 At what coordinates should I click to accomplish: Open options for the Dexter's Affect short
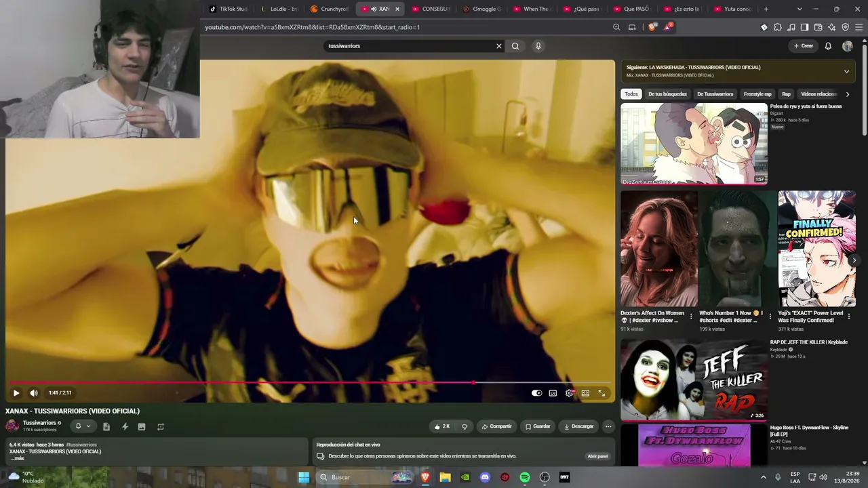691,317
